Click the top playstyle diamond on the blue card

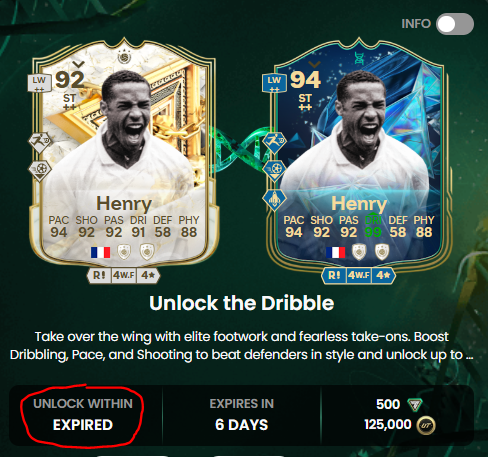(274, 142)
